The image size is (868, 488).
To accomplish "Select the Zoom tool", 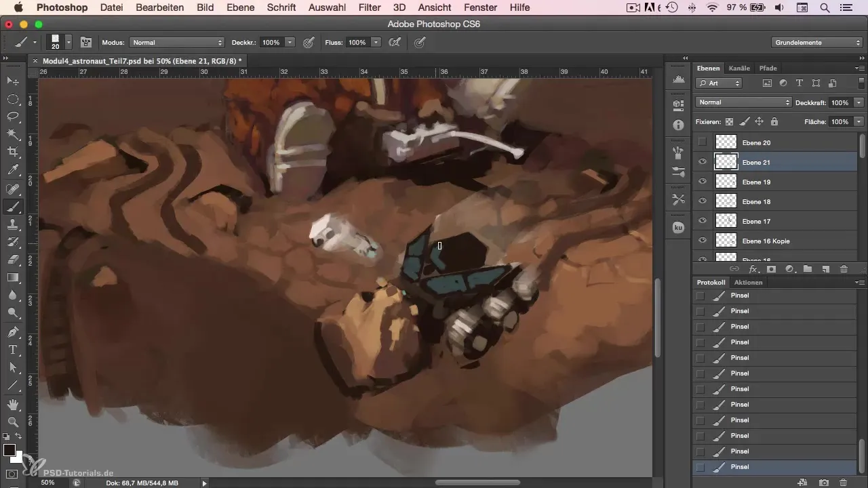I will pos(13,422).
